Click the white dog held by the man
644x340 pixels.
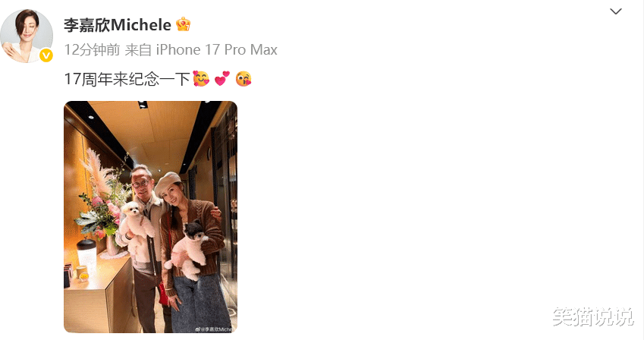(137, 224)
